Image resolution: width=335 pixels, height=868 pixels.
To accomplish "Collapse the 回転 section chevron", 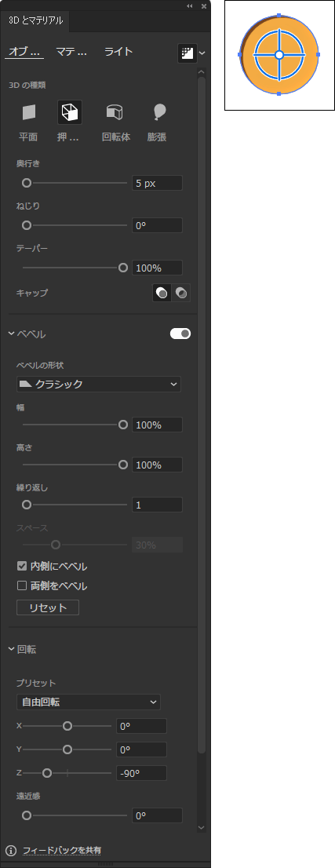I will pyautogui.click(x=11, y=649).
